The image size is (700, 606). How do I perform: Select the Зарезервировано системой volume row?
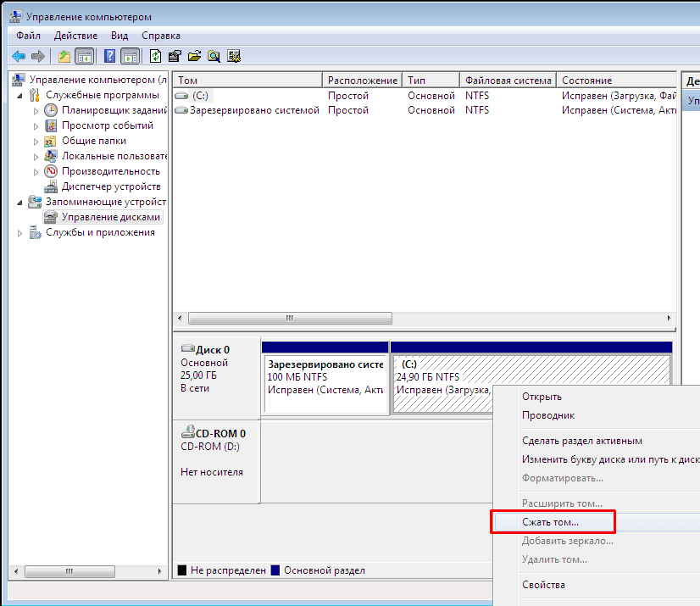(254, 110)
